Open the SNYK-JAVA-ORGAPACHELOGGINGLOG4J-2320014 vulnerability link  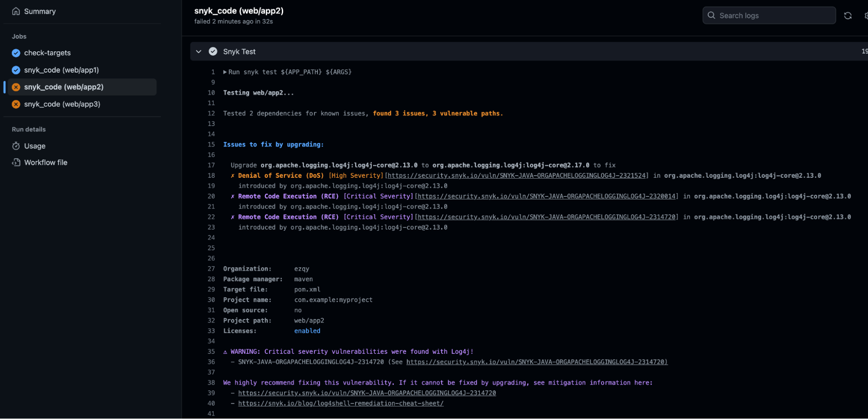(x=547, y=196)
